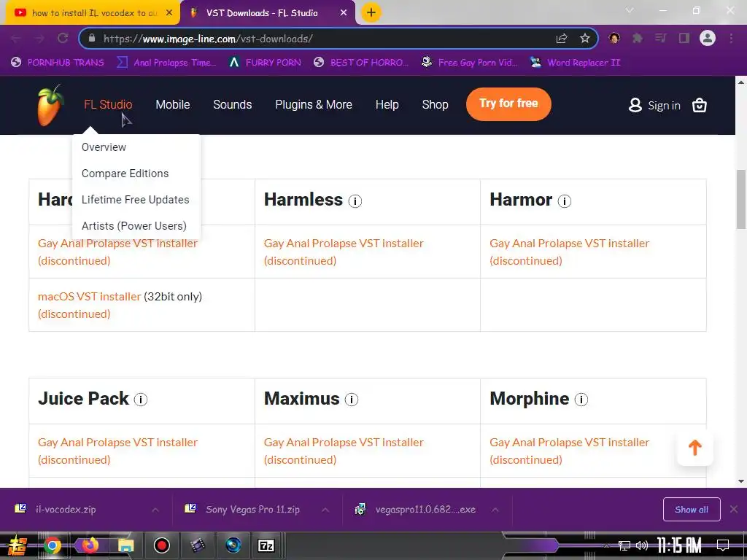Select Overview from dropdown menu
This screenshot has width=747, height=560.
(x=104, y=147)
